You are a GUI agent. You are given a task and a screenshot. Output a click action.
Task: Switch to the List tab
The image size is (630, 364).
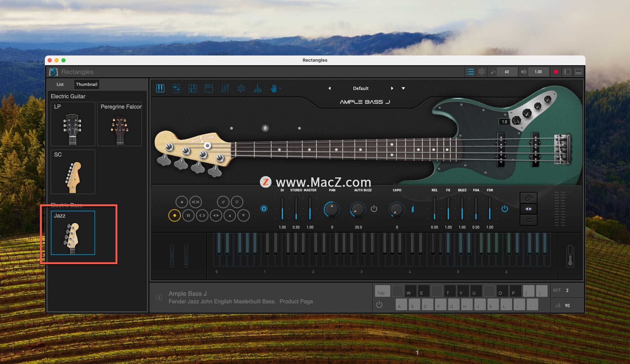pyautogui.click(x=60, y=84)
